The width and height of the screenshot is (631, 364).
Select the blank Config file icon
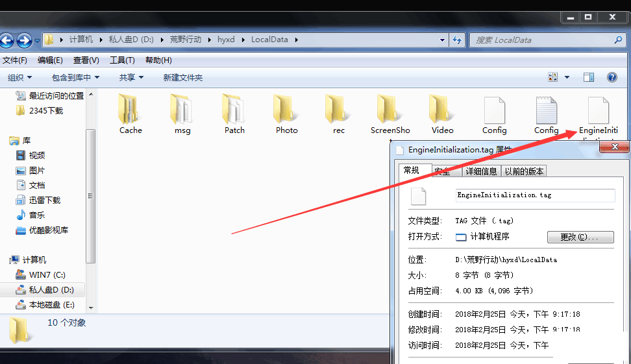494,114
